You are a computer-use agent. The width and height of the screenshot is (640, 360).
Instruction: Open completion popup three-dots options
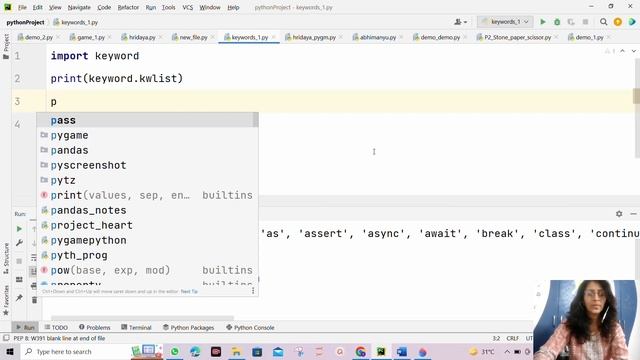[x=253, y=291]
